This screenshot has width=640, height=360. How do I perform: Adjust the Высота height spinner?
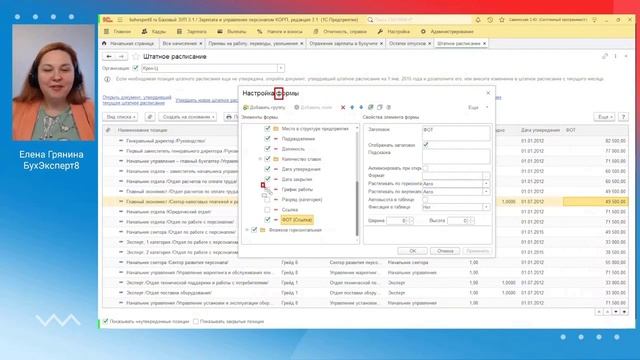point(471,221)
